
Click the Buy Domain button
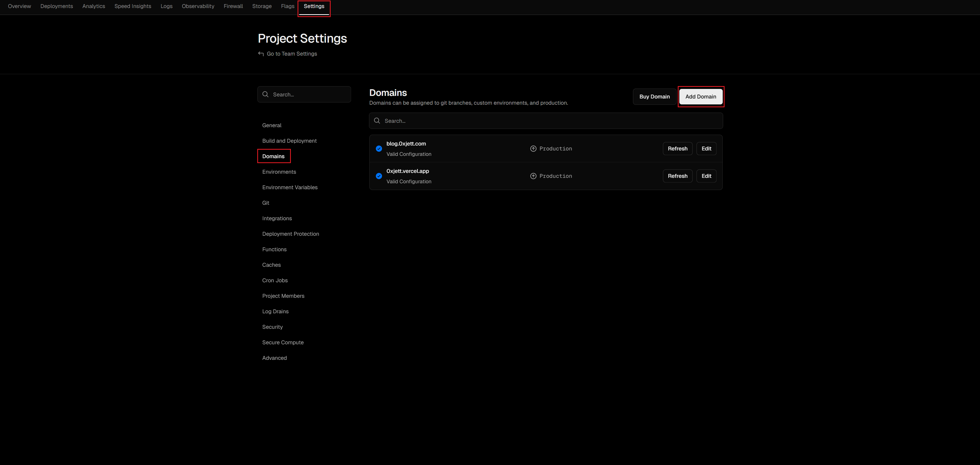tap(654, 97)
